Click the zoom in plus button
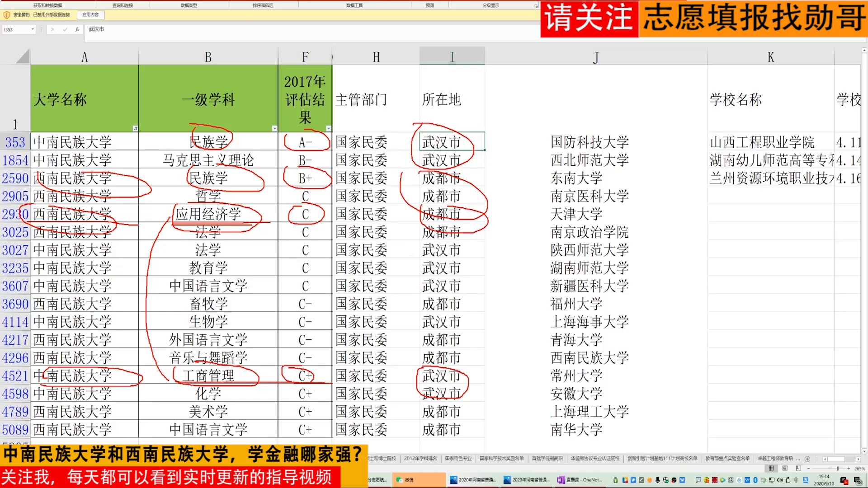Screen dimensions: 868x488 (849, 469)
